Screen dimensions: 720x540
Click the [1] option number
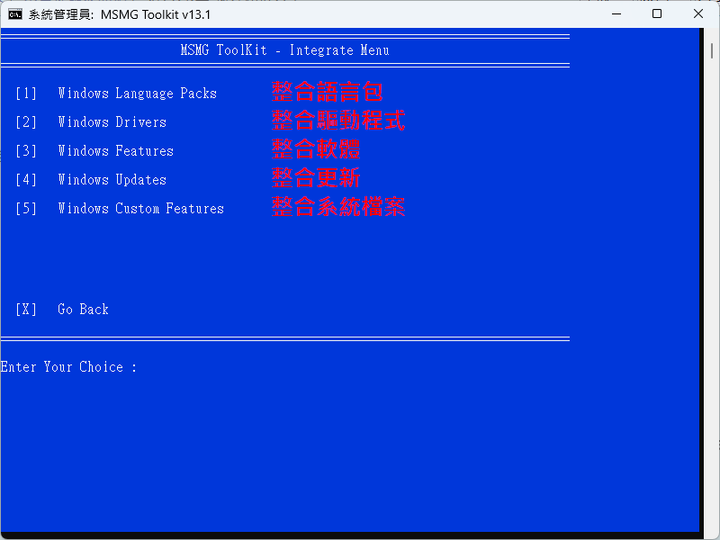pyautogui.click(x=26, y=93)
